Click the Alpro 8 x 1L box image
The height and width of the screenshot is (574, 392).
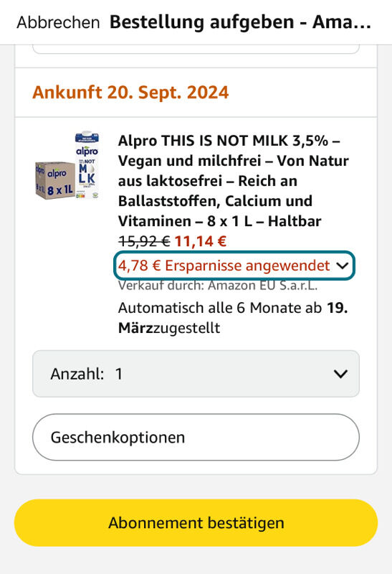[55, 181]
